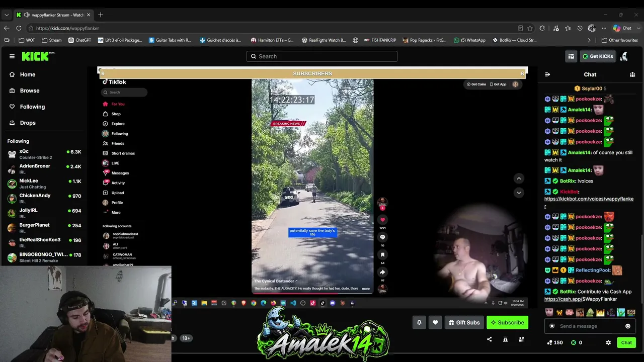This screenshot has width=644, height=362.
Task: Open a new browser tab
Action: [x=101, y=15]
